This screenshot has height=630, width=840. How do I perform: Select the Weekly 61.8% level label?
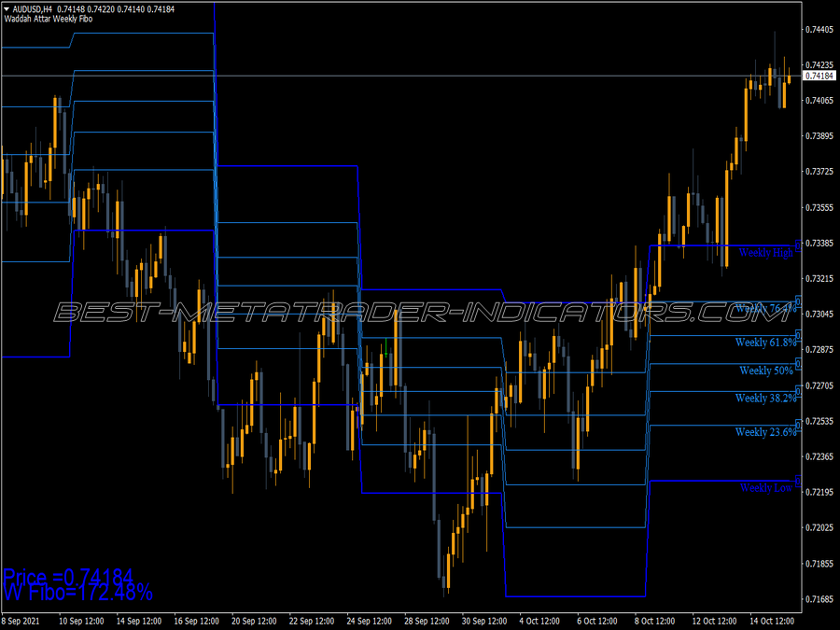tap(765, 343)
